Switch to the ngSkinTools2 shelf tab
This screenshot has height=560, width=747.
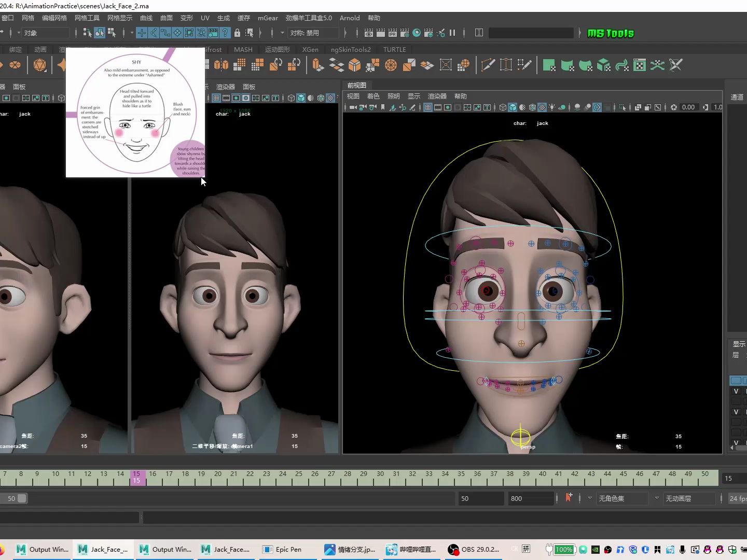click(x=351, y=49)
